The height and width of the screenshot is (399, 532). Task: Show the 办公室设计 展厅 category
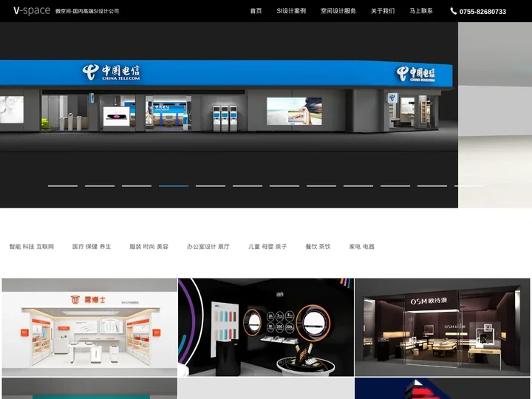pyautogui.click(x=208, y=247)
